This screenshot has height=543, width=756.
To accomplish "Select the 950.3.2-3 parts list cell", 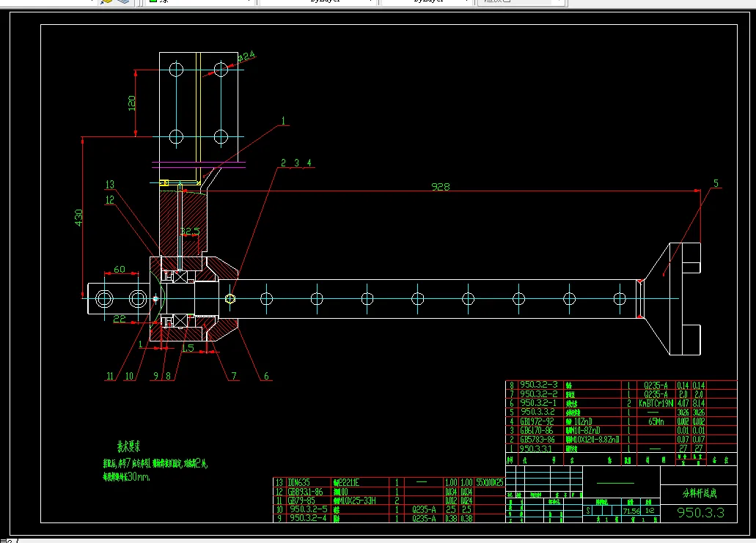I will pos(538,385).
